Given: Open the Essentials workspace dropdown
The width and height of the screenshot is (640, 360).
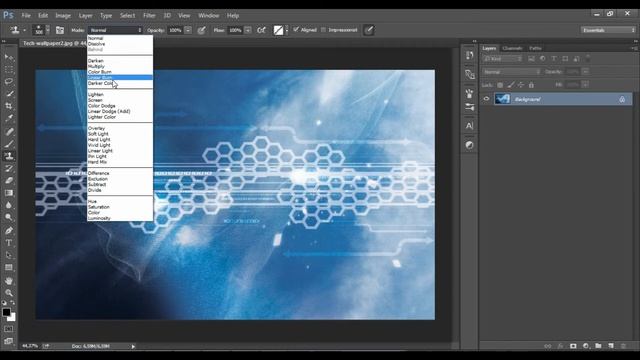Looking at the screenshot, I should 608,30.
